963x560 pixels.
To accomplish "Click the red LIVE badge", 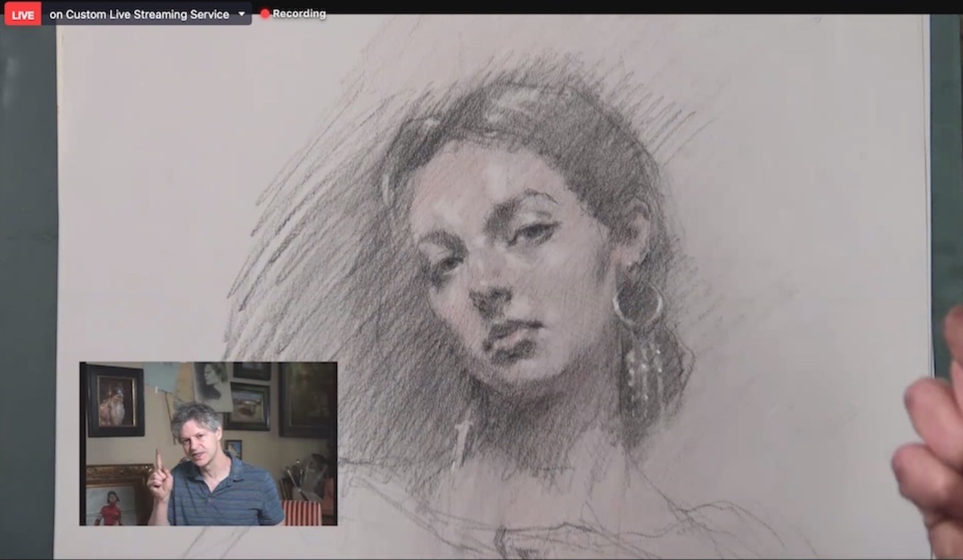I will click(x=22, y=14).
